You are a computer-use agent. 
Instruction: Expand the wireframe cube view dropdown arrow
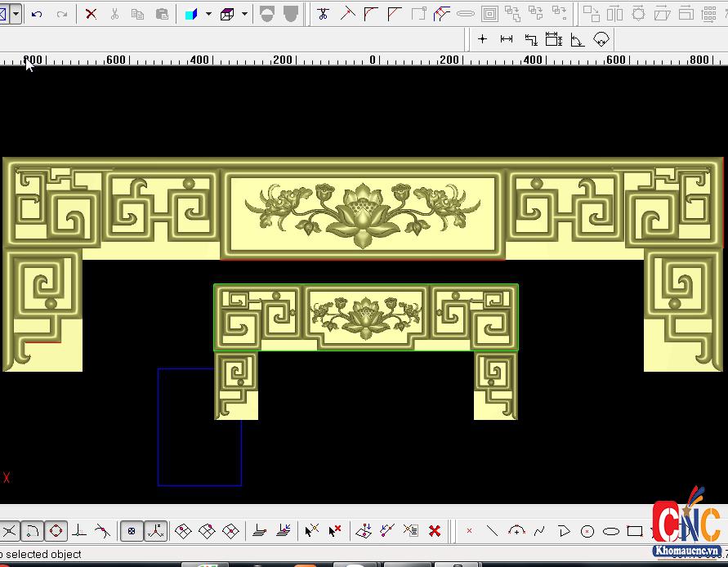click(x=244, y=14)
